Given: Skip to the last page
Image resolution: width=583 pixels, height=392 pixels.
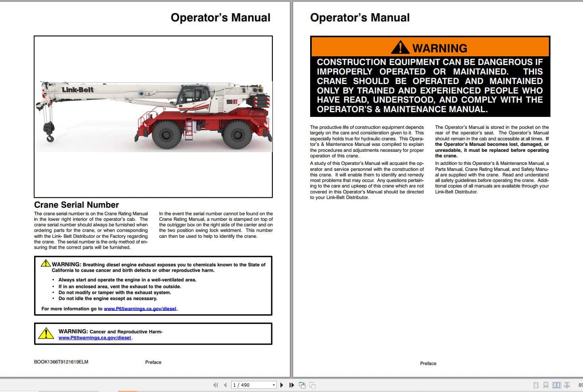Looking at the screenshot, I should pos(291,385).
